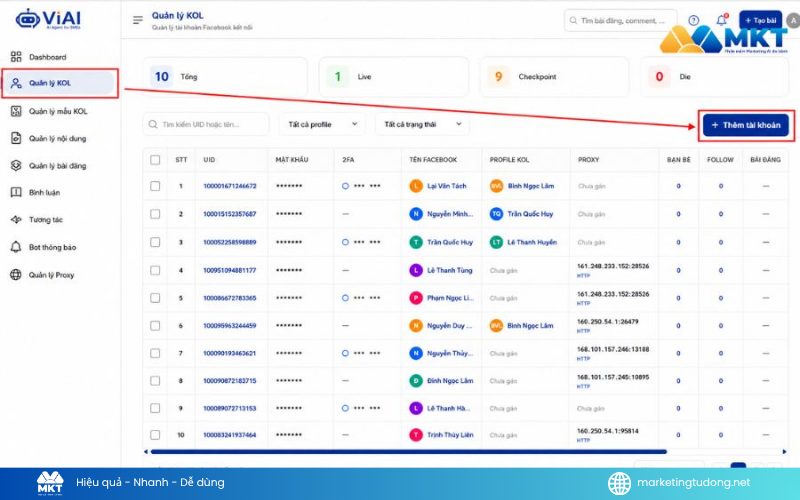Tick checkbox for UID 100095963244459
The width and height of the screenshot is (800, 500).
point(155,326)
